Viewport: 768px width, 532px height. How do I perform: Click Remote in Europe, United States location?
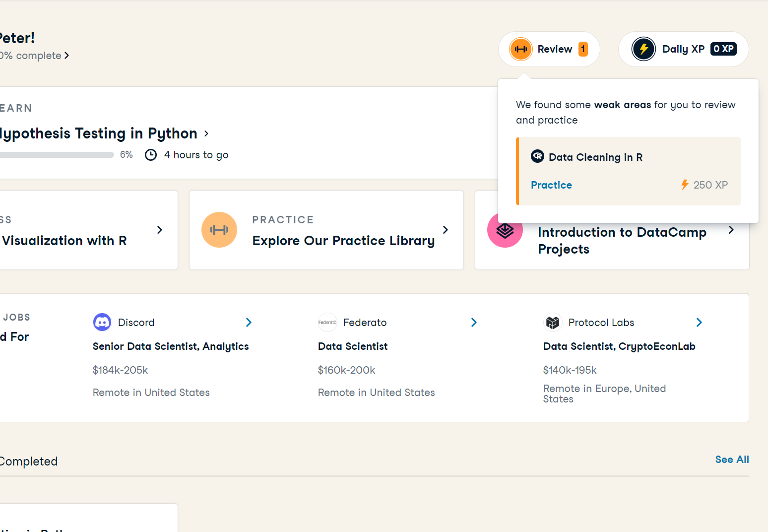tap(604, 394)
